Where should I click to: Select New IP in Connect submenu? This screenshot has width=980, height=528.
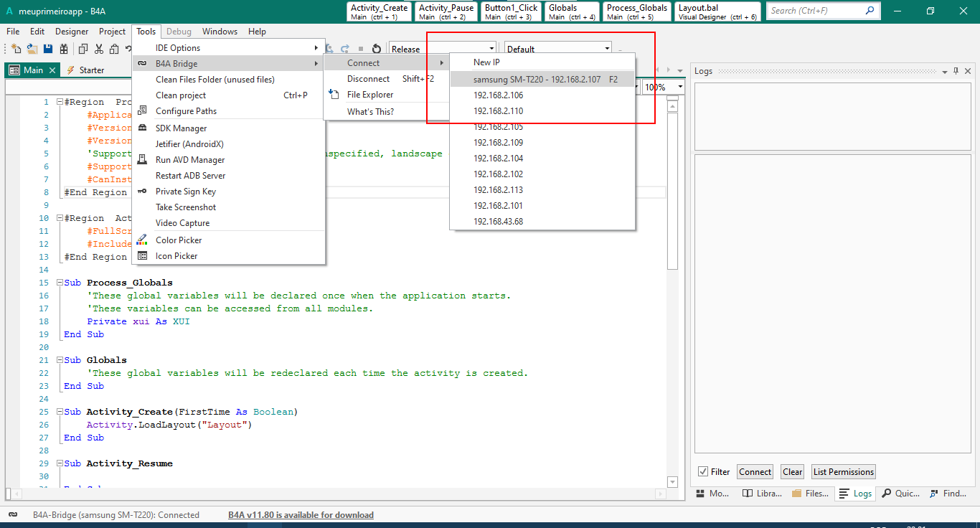coord(542,62)
